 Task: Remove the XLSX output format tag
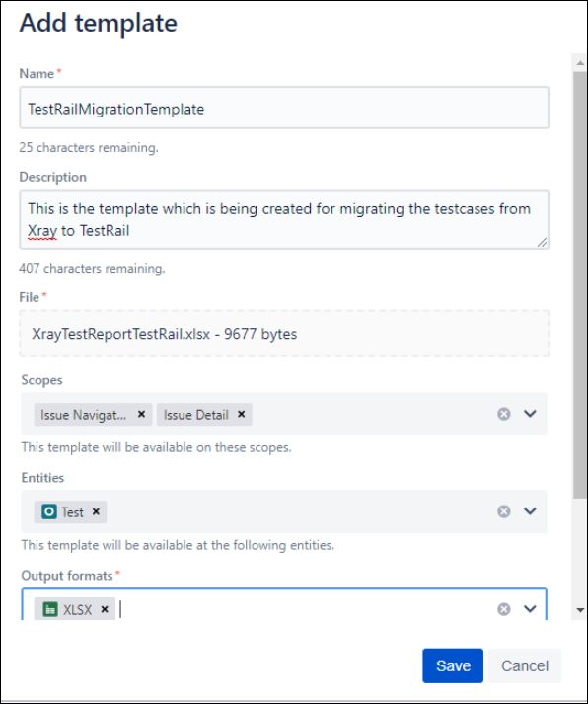coord(105,609)
